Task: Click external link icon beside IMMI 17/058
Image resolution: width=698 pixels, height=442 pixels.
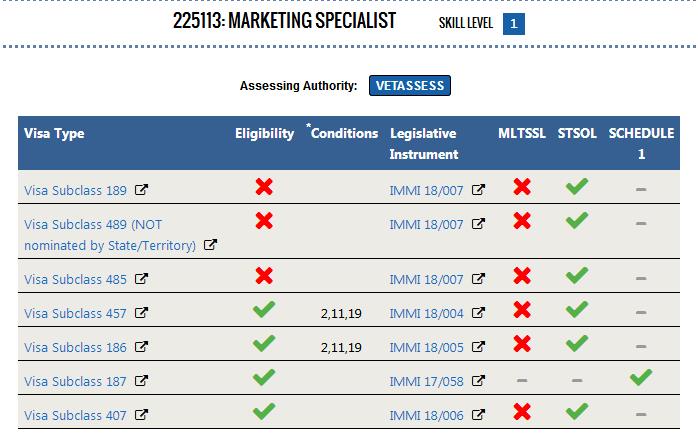Action: tap(478, 381)
